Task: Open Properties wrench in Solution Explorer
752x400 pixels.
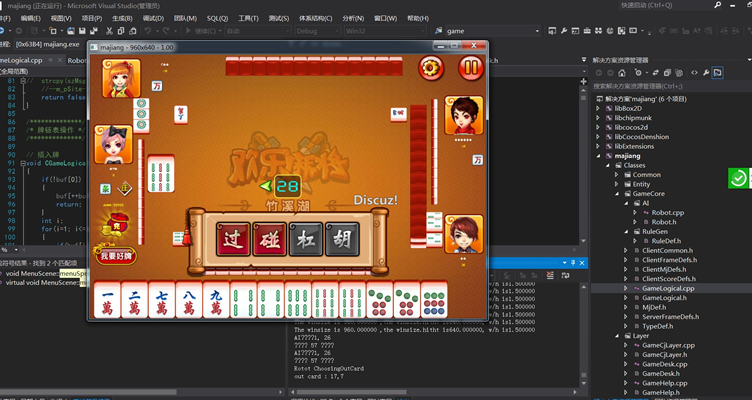Action: point(706,73)
